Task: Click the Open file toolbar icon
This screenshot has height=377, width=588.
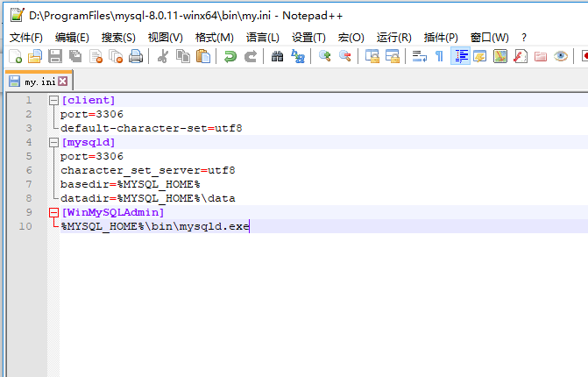Action: tap(35, 57)
